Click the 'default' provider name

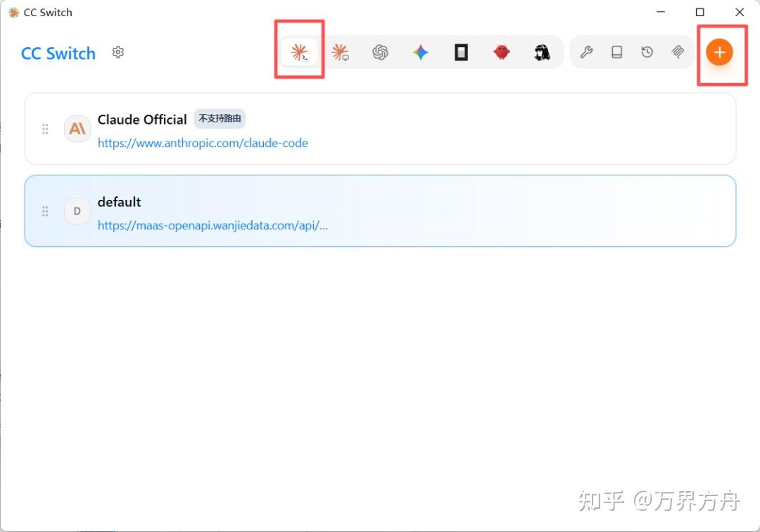click(119, 202)
